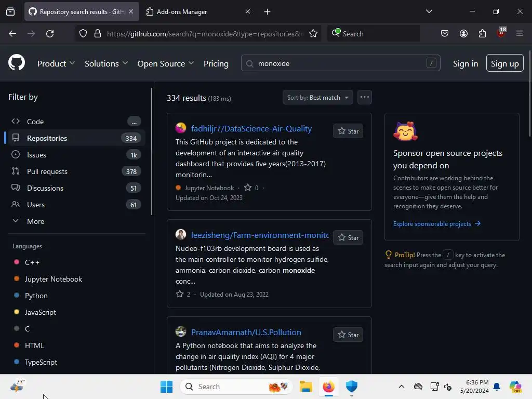Open the Extensions puzzle icon
Viewport: 532px width, 399px height.
click(482, 34)
